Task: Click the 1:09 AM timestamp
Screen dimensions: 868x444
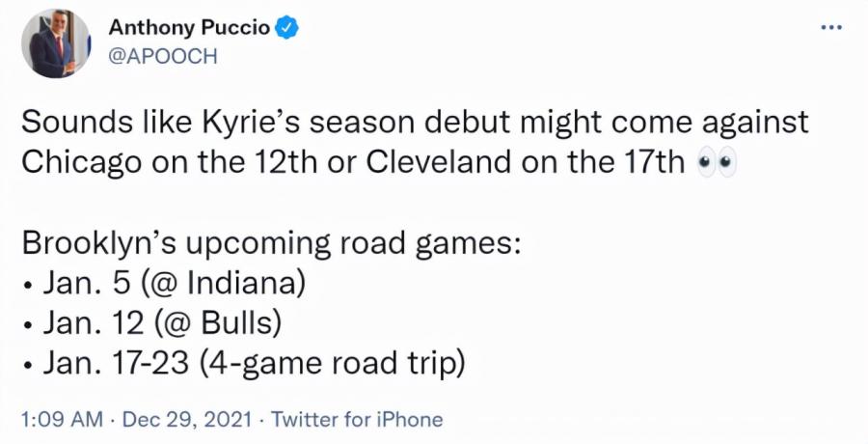Action: coord(62,419)
